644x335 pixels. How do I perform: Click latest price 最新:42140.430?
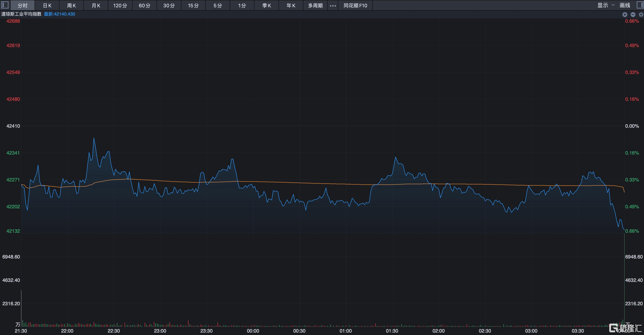(x=60, y=14)
